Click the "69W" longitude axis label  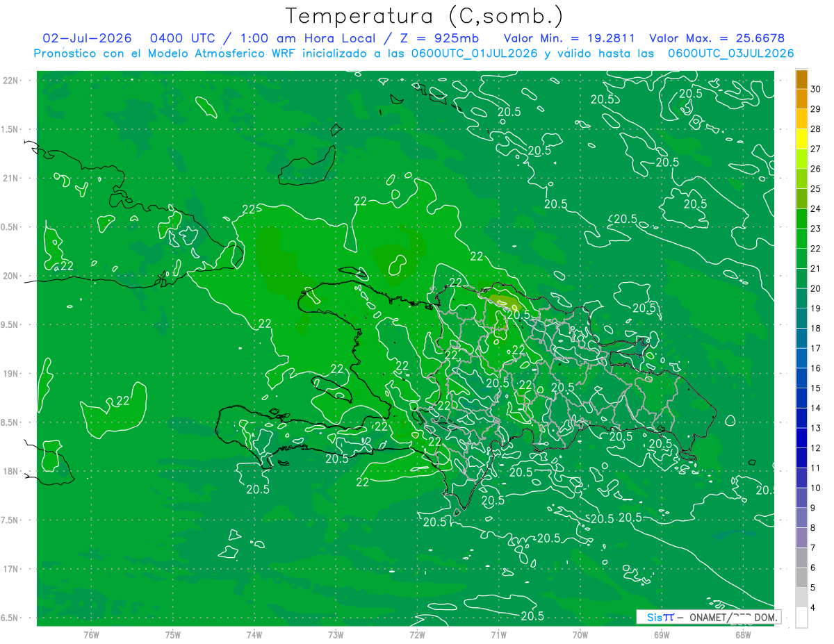click(662, 634)
